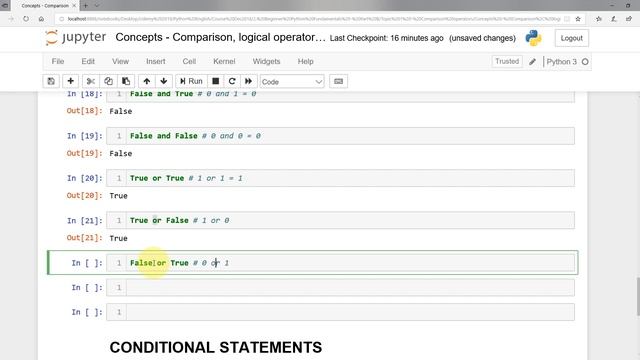640x360 pixels.
Task: Click the Logout button
Action: point(571,38)
